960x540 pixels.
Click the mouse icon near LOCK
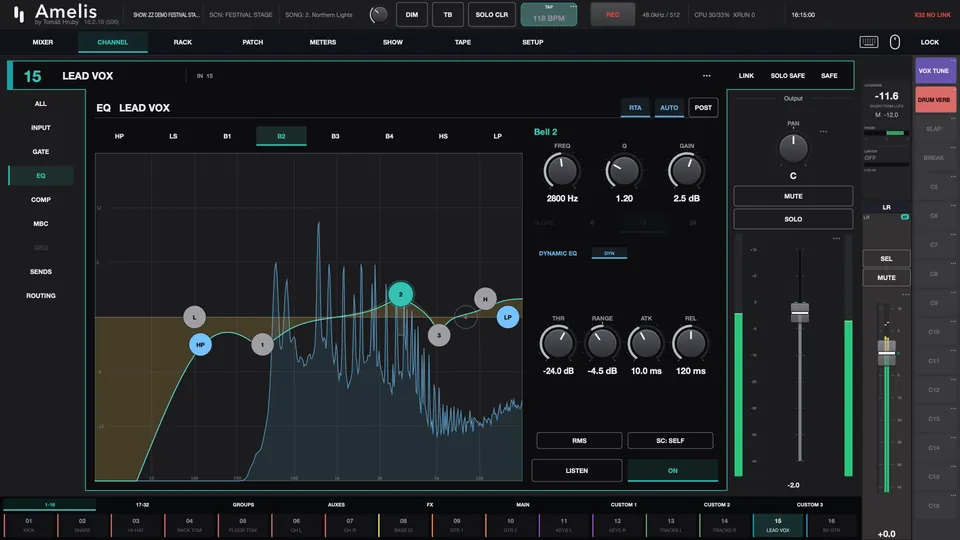894,42
